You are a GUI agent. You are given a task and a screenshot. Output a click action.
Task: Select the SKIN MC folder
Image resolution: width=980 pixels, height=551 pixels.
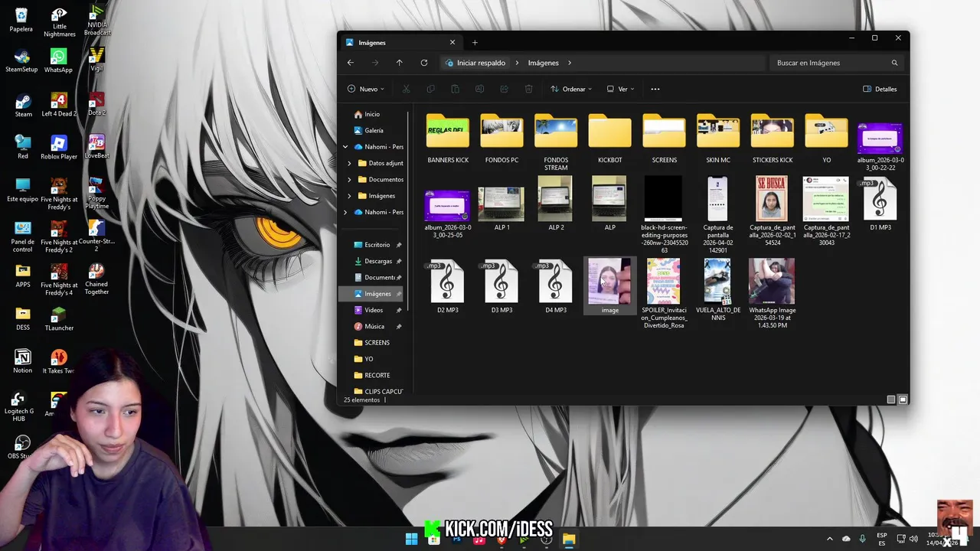pyautogui.click(x=718, y=139)
